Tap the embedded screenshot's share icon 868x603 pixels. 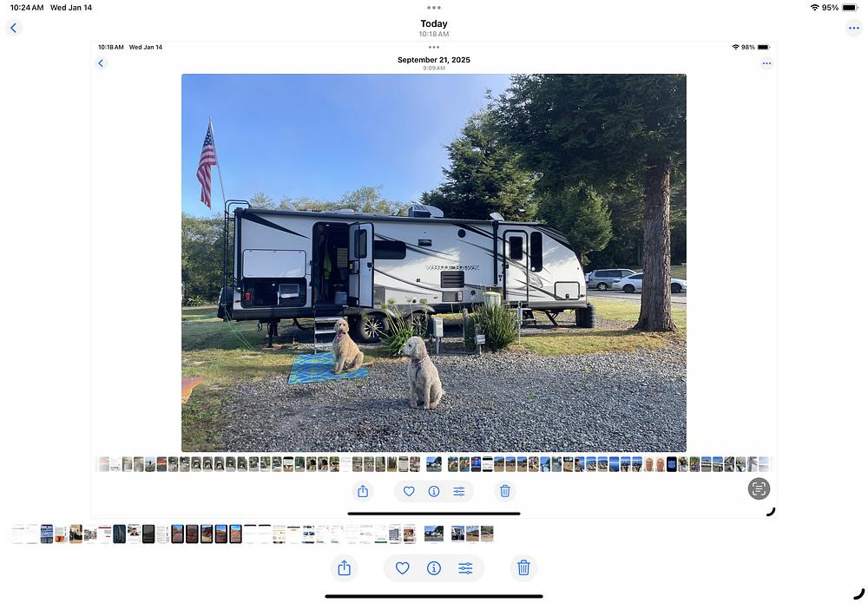pos(363,491)
